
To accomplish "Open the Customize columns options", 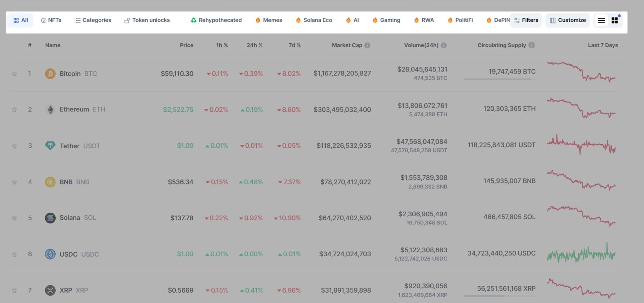I will tap(568, 20).
